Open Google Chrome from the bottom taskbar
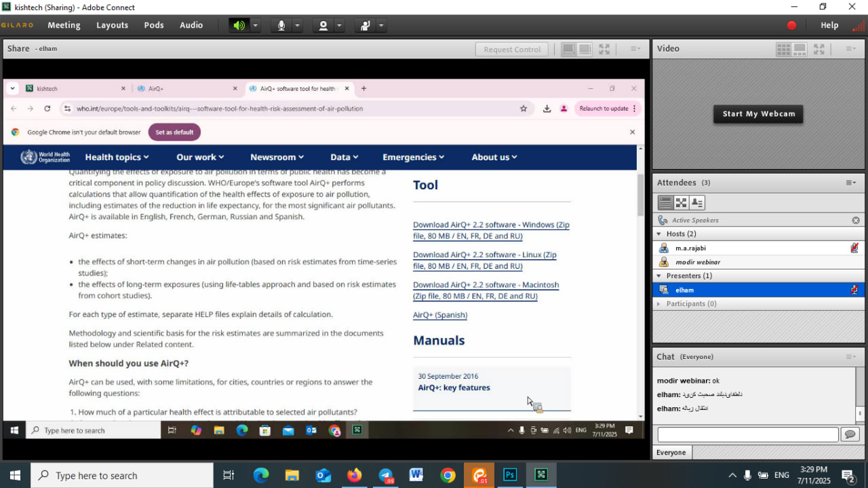868x488 pixels. pyautogui.click(x=448, y=475)
